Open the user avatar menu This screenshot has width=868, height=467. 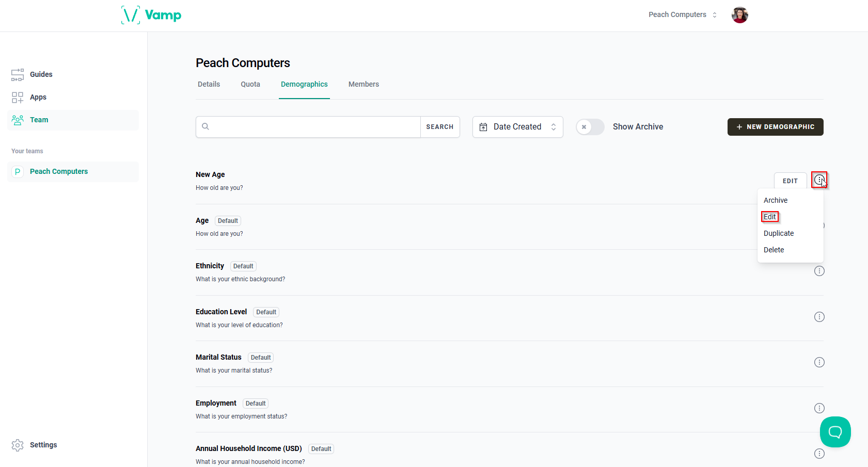739,15
